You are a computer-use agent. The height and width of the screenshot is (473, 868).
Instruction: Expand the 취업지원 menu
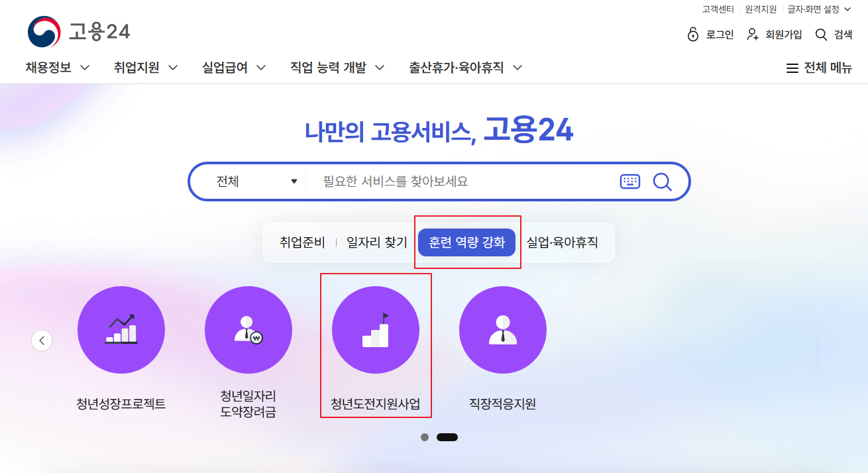(x=146, y=68)
